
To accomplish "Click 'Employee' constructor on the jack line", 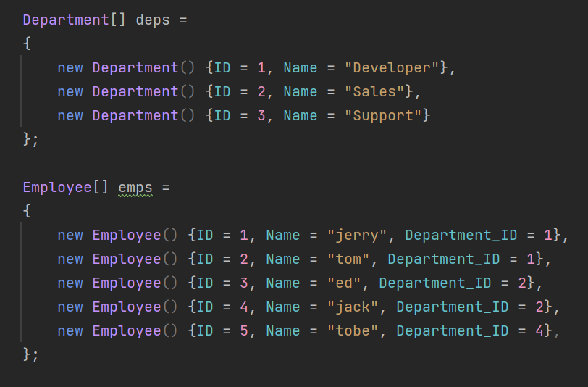I will (127, 307).
